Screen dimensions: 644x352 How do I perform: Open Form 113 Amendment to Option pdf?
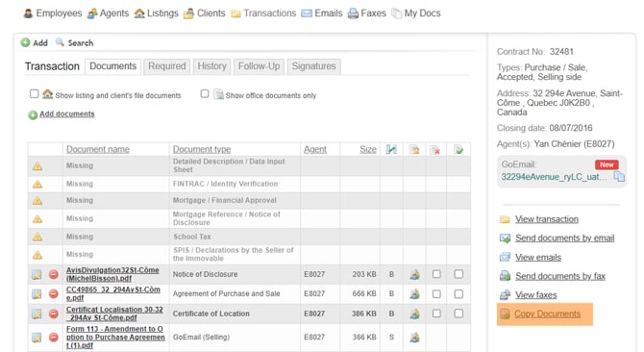[x=115, y=338]
